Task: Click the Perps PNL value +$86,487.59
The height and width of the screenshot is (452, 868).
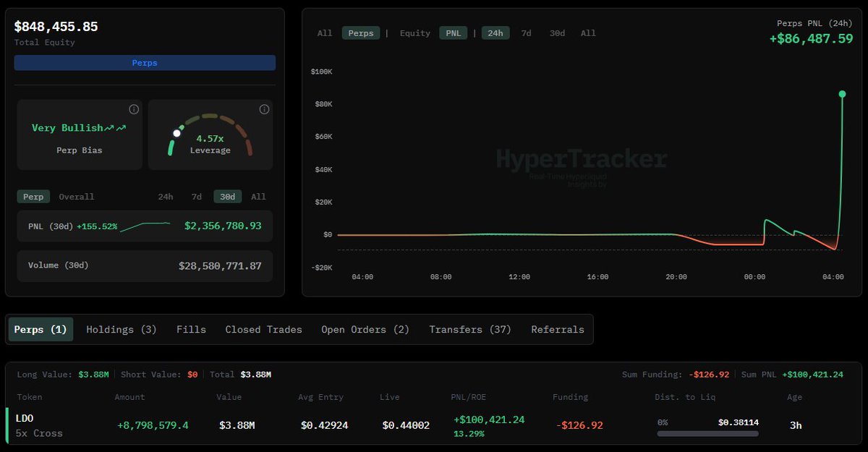Action: tap(812, 38)
